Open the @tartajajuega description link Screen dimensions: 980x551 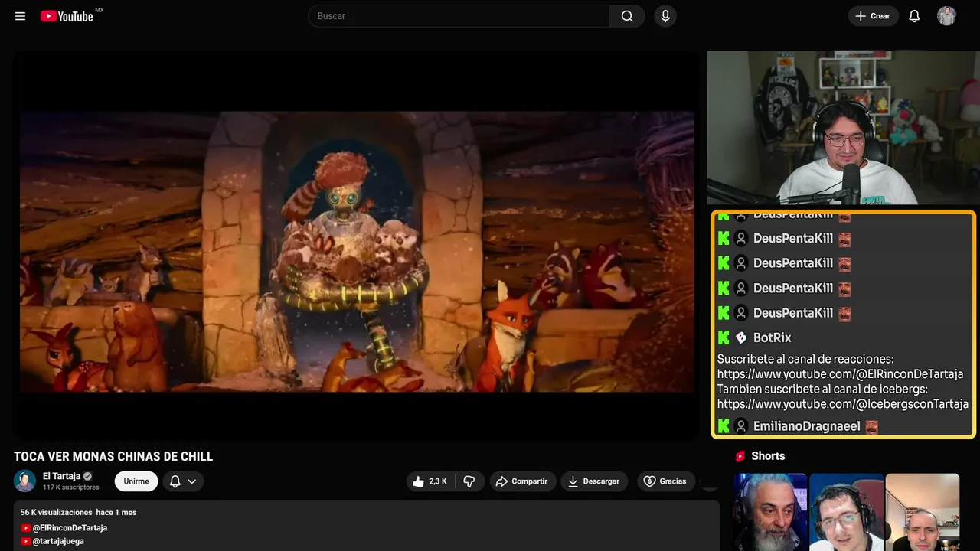point(58,541)
